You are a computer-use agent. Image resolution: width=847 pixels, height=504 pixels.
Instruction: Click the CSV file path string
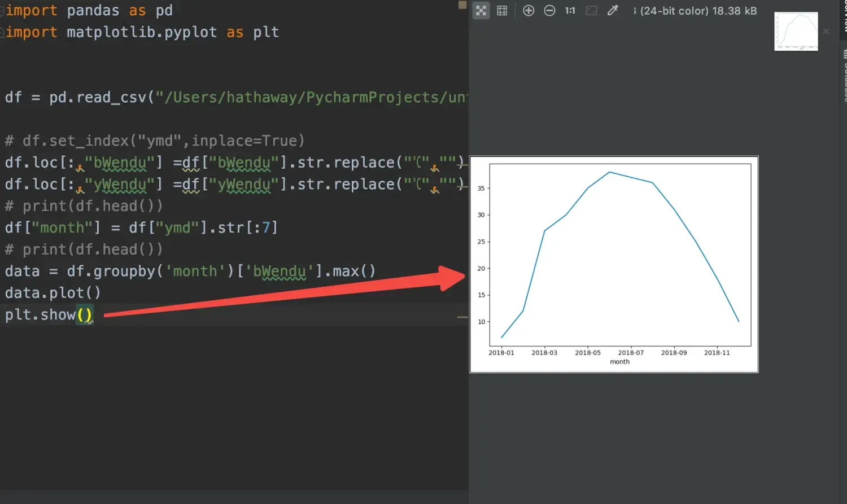[x=311, y=98]
